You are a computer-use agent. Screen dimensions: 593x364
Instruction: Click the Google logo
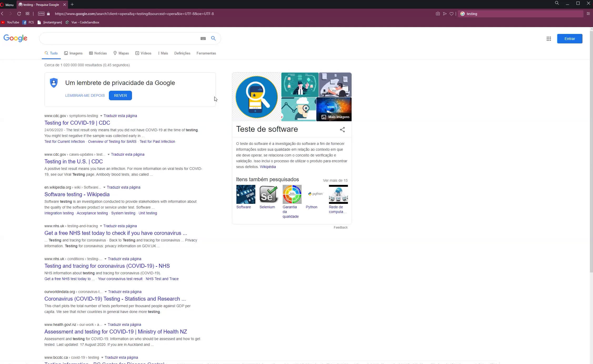tap(16, 38)
